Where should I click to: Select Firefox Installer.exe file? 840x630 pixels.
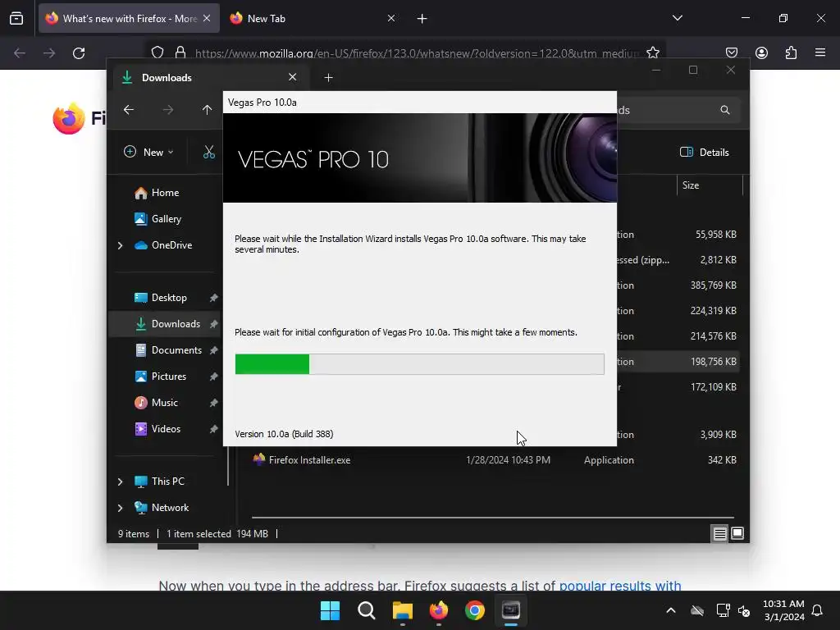(309, 460)
